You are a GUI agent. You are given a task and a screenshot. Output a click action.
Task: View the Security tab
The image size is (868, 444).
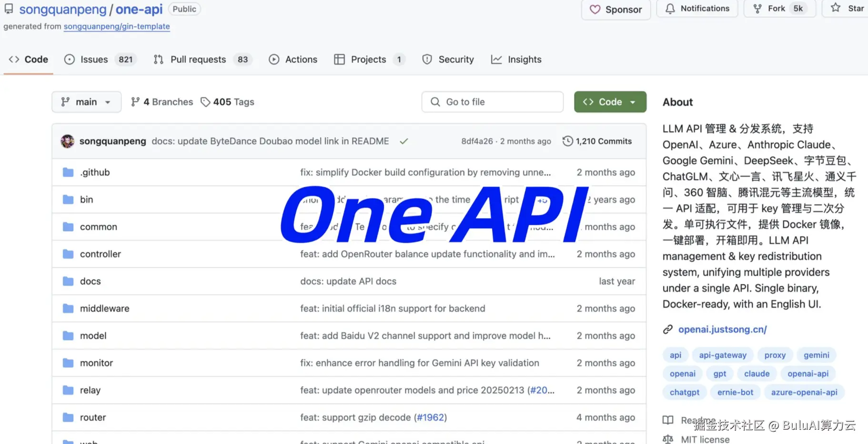coord(448,60)
